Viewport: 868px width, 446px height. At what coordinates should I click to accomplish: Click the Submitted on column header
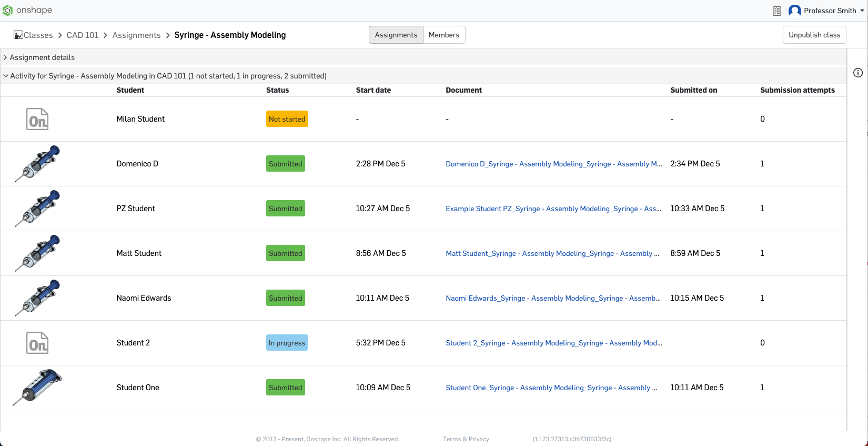point(693,90)
